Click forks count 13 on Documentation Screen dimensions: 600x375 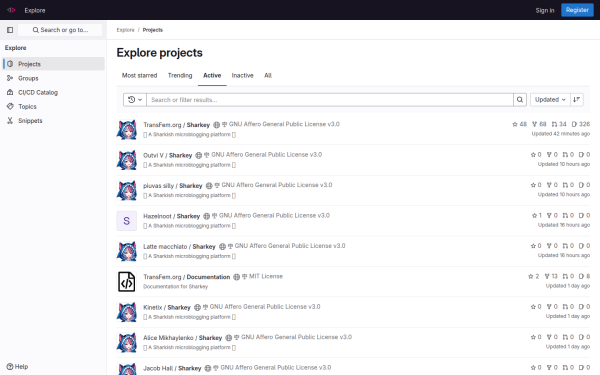(551, 276)
